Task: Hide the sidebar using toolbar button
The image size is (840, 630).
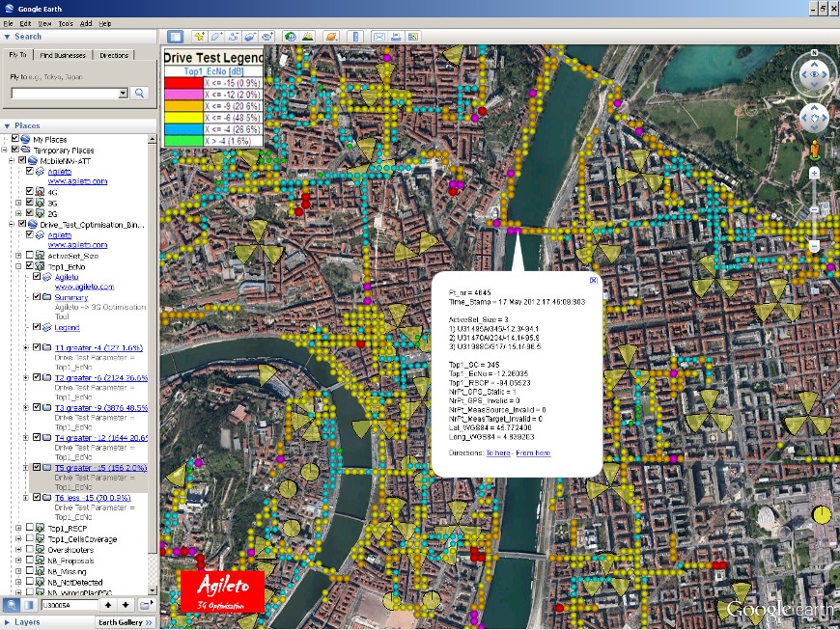Action: [x=176, y=37]
